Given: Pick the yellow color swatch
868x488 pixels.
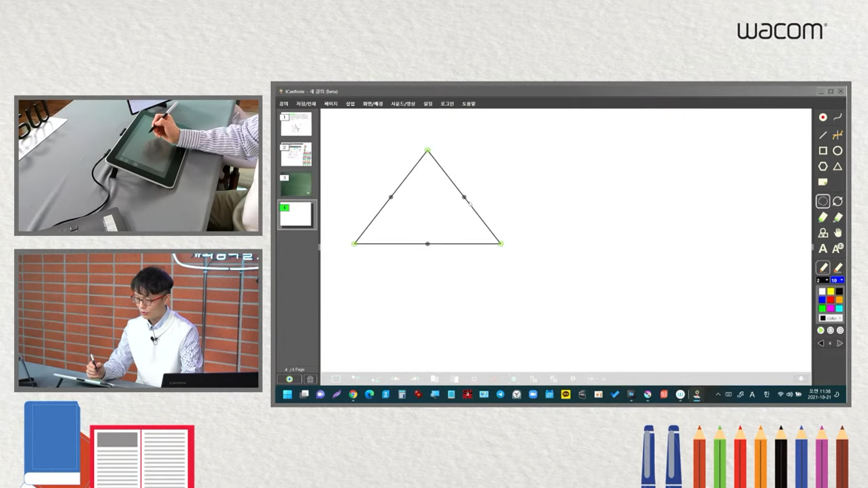Looking at the screenshot, I should pos(831,291).
